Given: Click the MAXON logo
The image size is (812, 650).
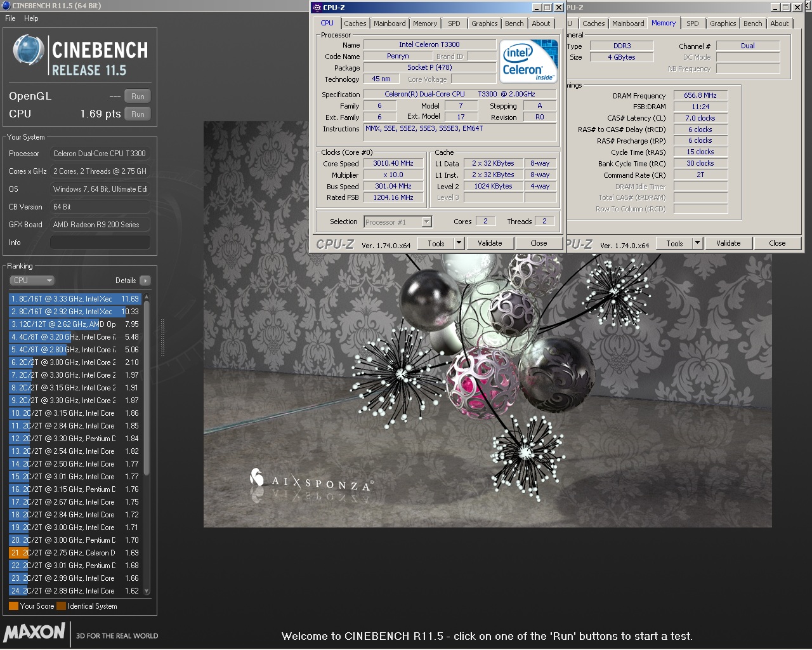Looking at the screenshot, I should pyautogui.click(x=34, y=632).
